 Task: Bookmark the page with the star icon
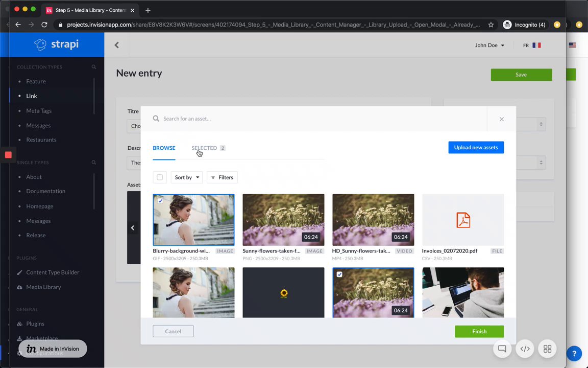(491, 25)
